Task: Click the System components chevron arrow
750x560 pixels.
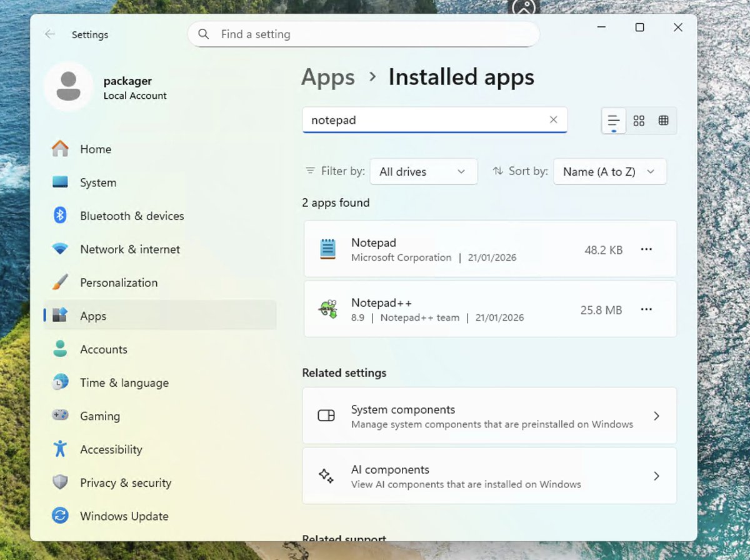Action: pos(656,416)
